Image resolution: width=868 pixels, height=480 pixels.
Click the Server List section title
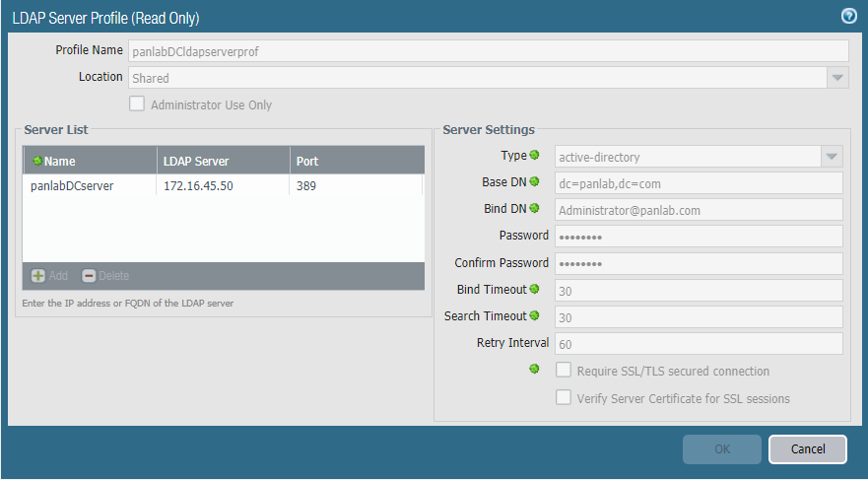56,129
